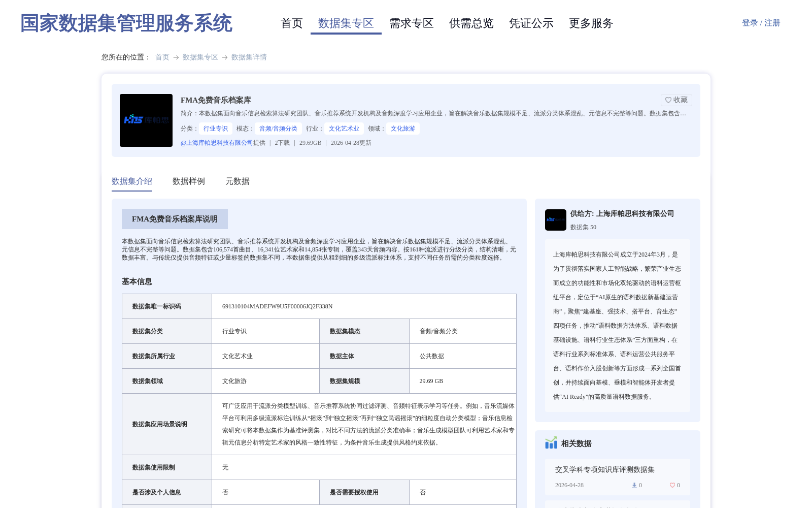Click the bar-chart icon beside 相关数据
812x508 pixels.
point(551,443)
